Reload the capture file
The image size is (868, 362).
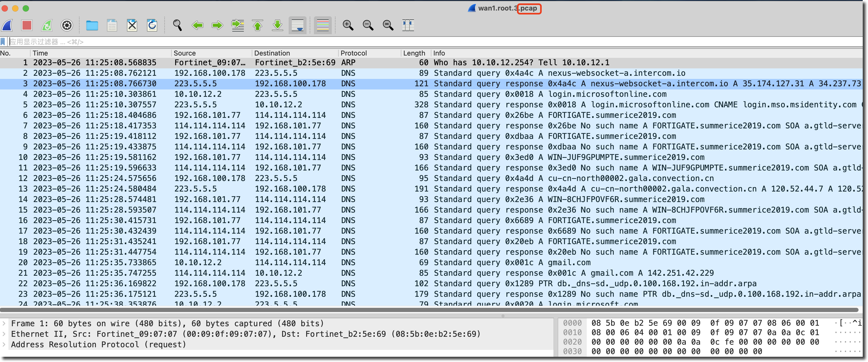coord(152,25)
